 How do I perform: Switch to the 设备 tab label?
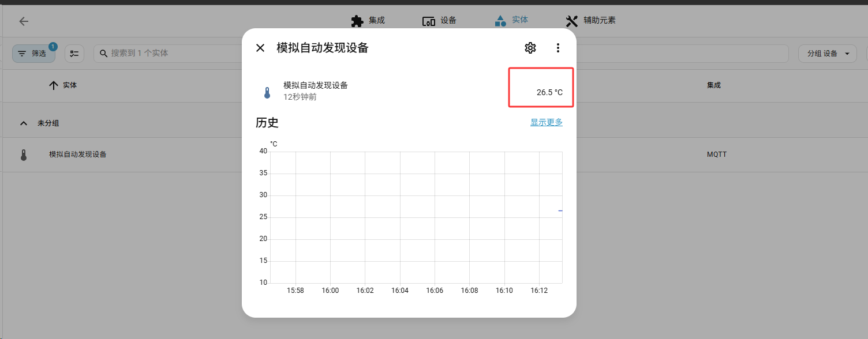click(448, 21)
